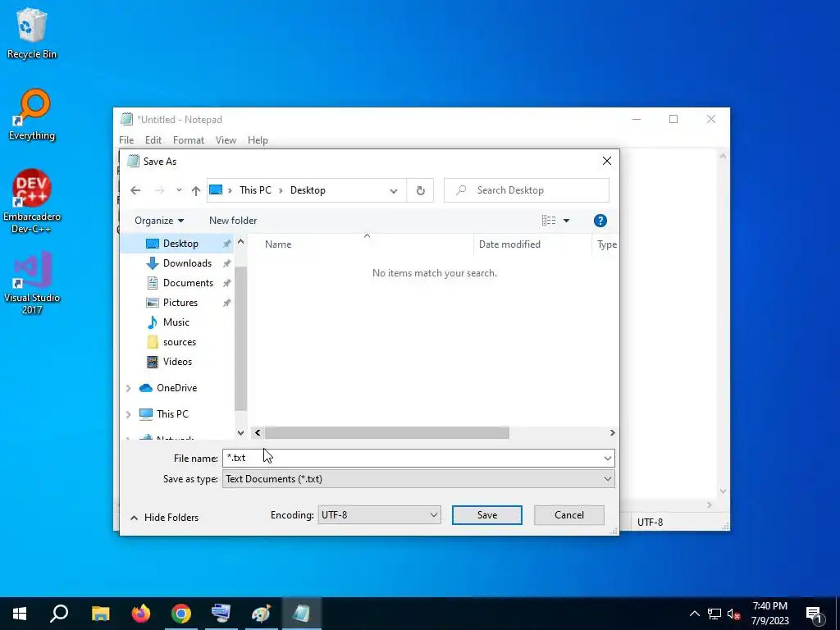Click the navigation pane vertical scrollbar thumb

240,339
